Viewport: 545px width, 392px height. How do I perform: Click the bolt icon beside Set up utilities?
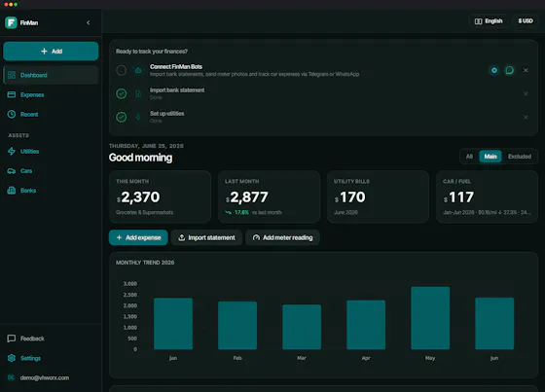coord(138,117)
